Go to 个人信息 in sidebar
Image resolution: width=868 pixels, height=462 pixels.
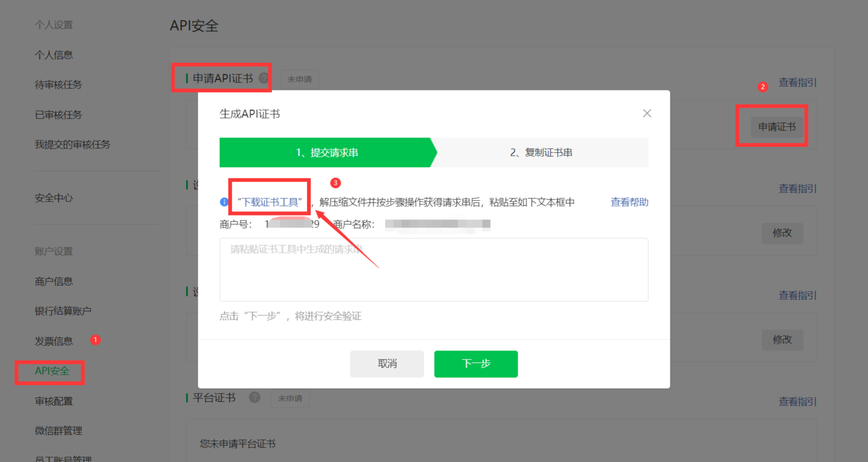(x=54, y=55)
